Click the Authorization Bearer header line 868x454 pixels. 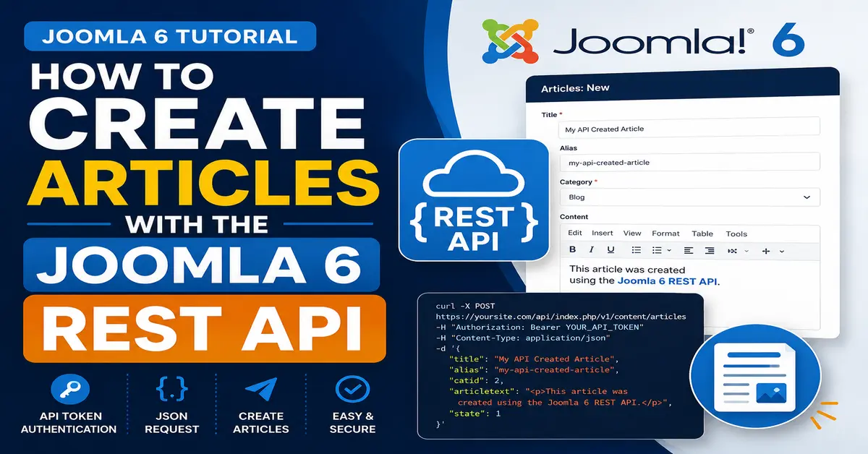click(x=540, y=327)
